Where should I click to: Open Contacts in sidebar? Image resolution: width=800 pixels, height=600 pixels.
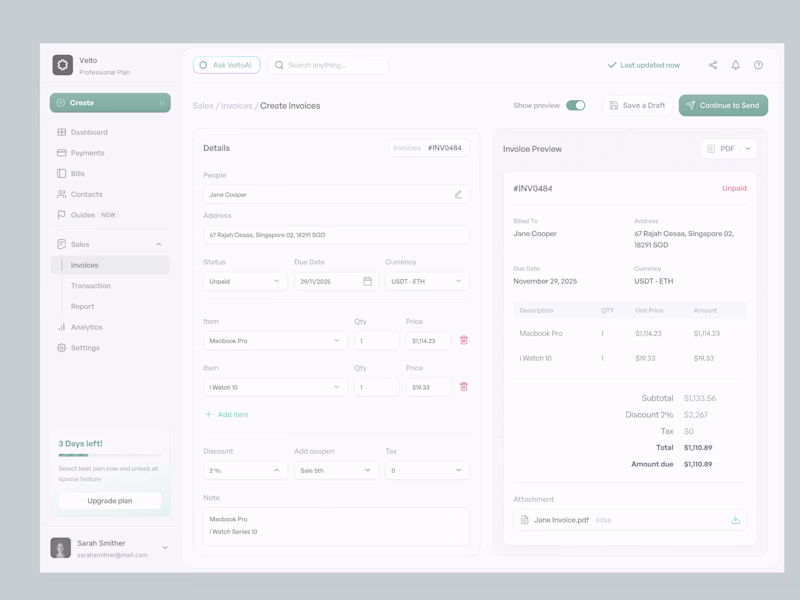[110, 194]
